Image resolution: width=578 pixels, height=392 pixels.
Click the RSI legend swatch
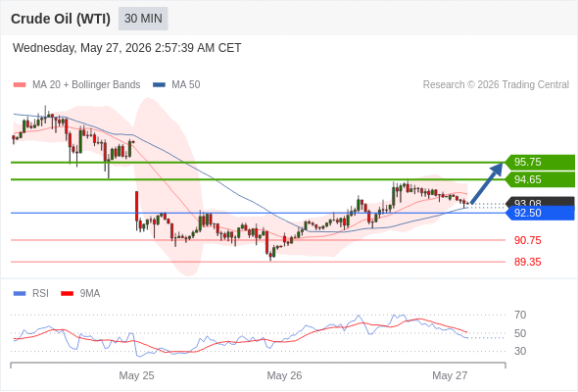click(x=20, y=294)
